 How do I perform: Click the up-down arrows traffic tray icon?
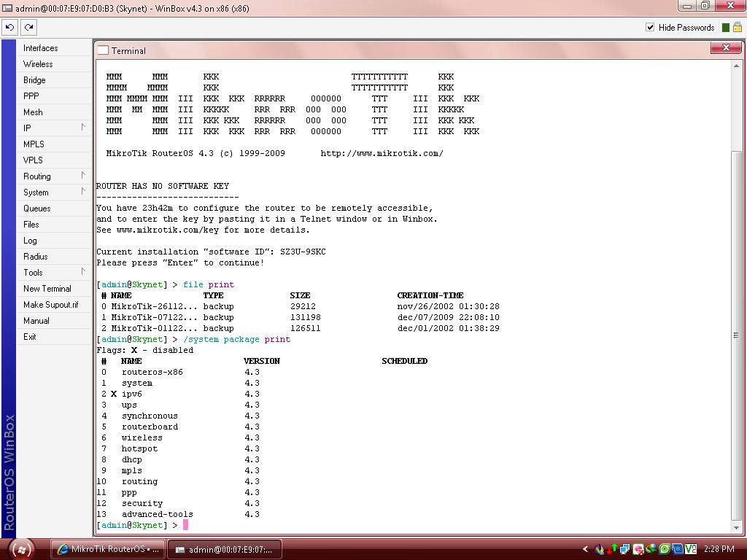[x=611, y=549]
